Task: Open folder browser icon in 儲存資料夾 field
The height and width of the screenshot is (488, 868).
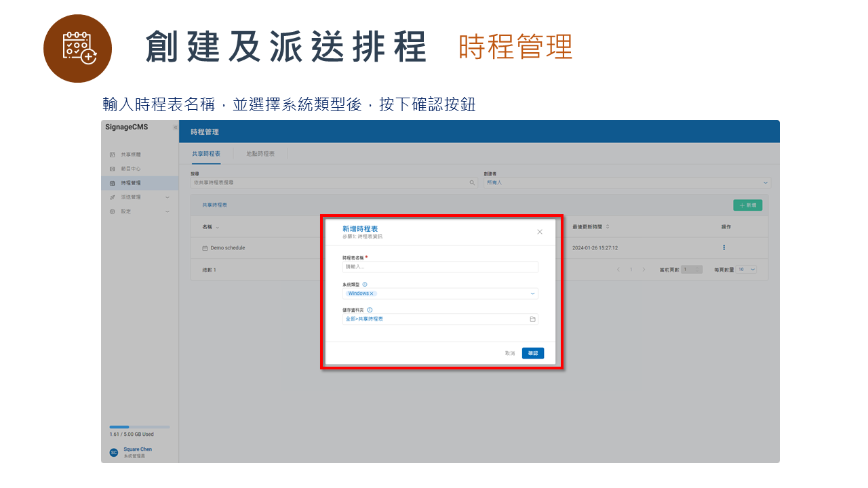Action: pyautogui.click(x=532, y=319)
